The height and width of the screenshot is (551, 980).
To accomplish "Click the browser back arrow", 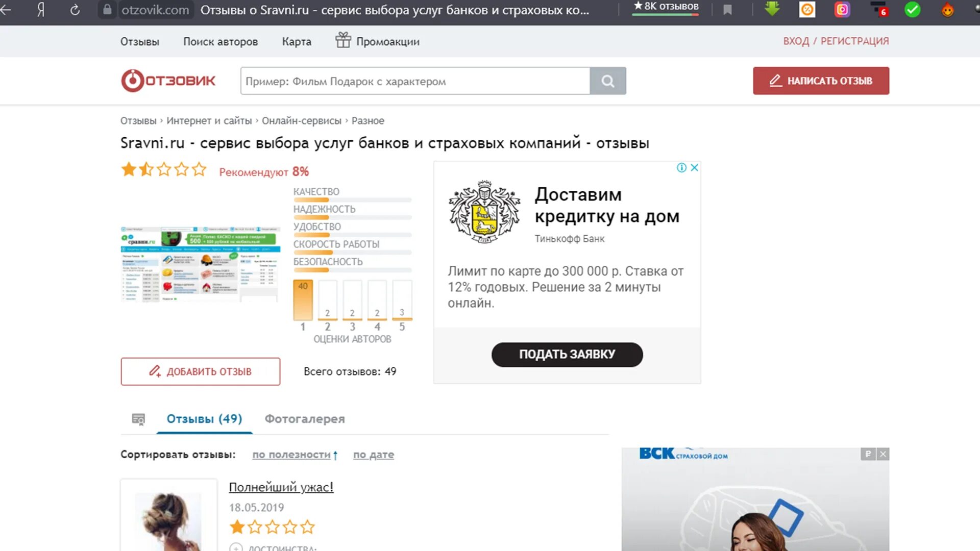I will point(6,9).
